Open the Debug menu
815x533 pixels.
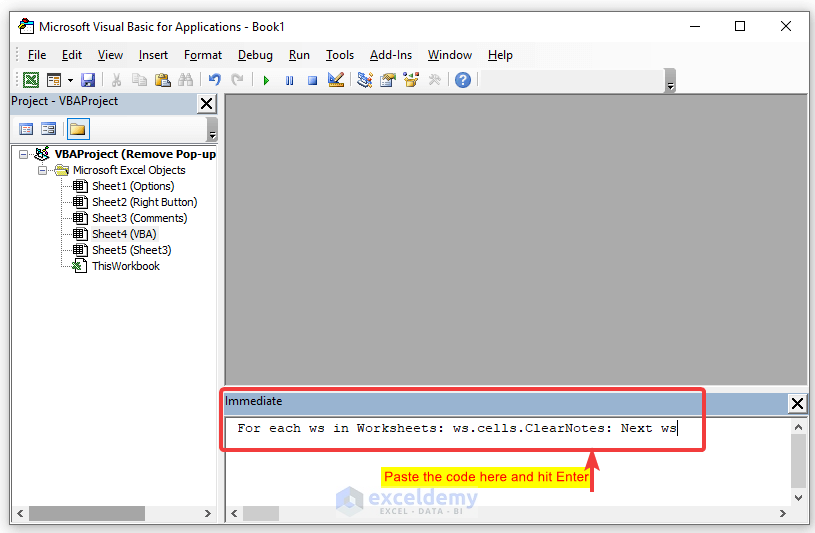point(255,55)
